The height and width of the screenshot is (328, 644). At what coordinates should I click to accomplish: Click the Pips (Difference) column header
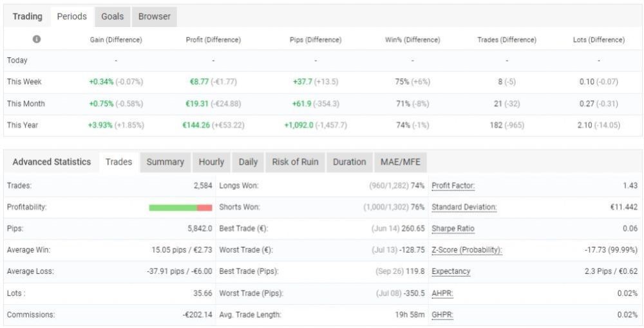tap(316, 40)
